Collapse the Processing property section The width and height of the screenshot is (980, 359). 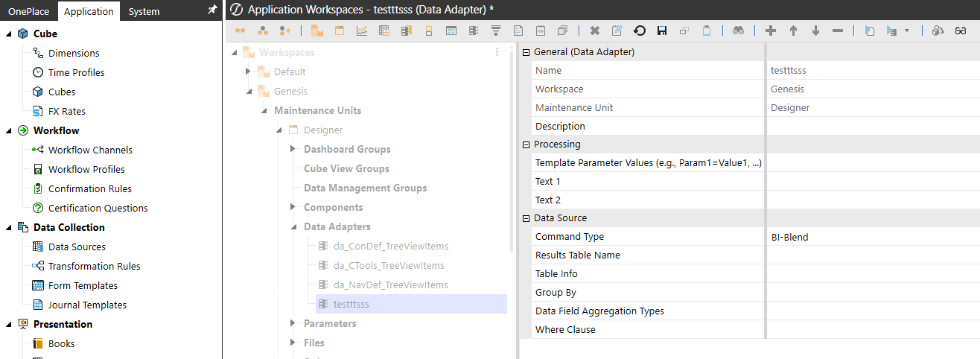(x=526, y=144)
